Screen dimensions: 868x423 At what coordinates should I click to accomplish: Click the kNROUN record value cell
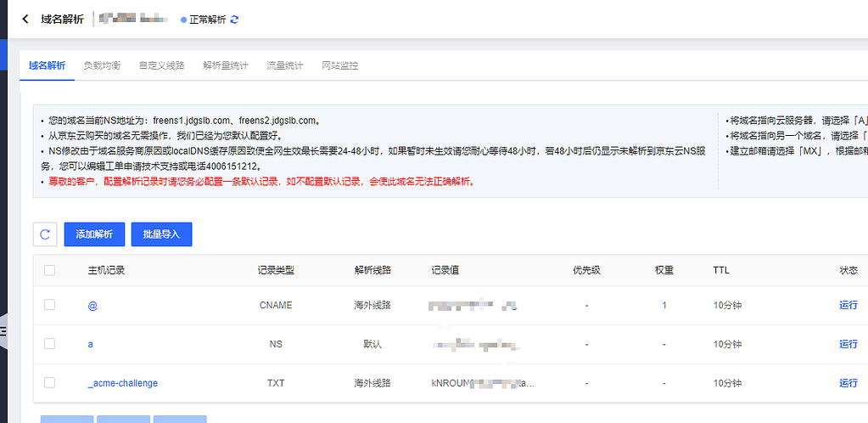[x=483, y=383]
